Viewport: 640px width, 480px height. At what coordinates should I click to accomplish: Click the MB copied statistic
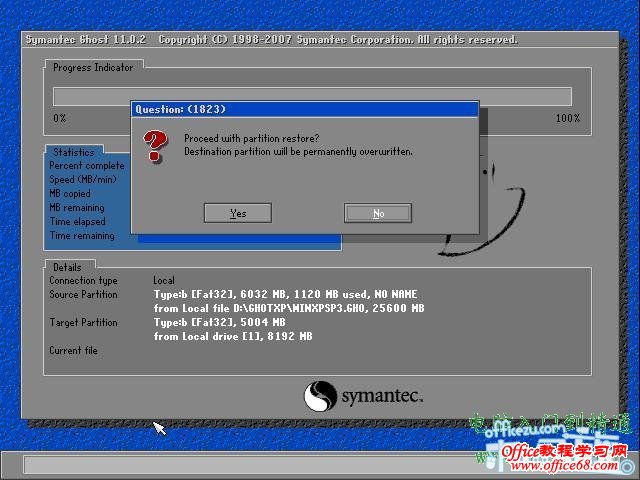(x=70, y=193)
